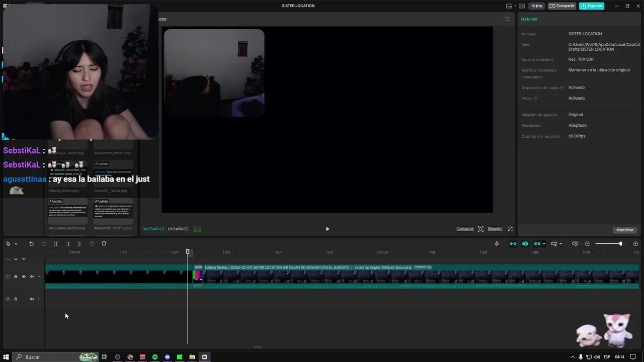The height and width of the screenshot is (362, 644).
Task: Mute the main video track audio
Action: (x=32, y=277)
